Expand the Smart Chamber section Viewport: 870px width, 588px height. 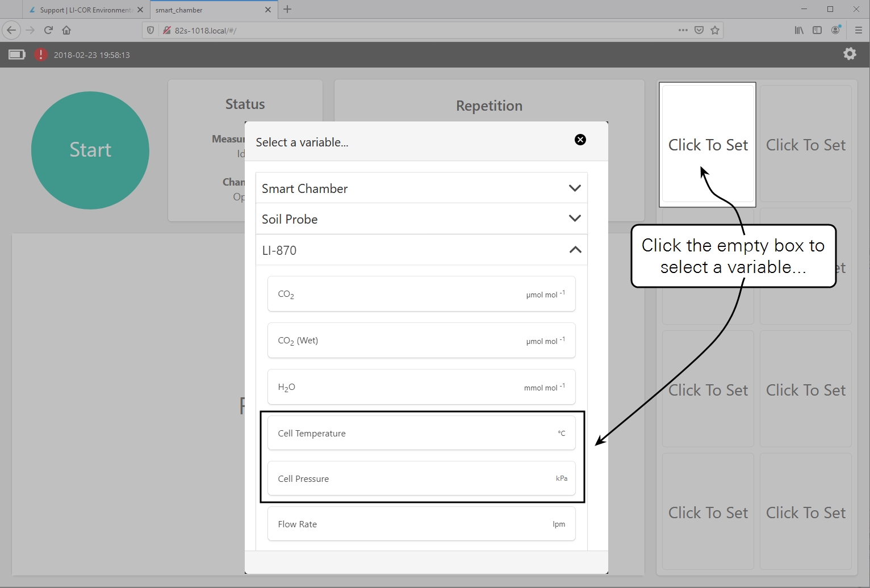[421, 188]
